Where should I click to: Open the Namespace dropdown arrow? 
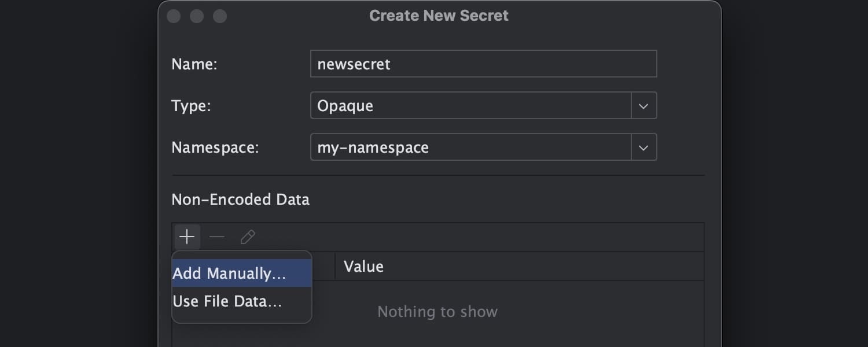[x=643, y=147]
